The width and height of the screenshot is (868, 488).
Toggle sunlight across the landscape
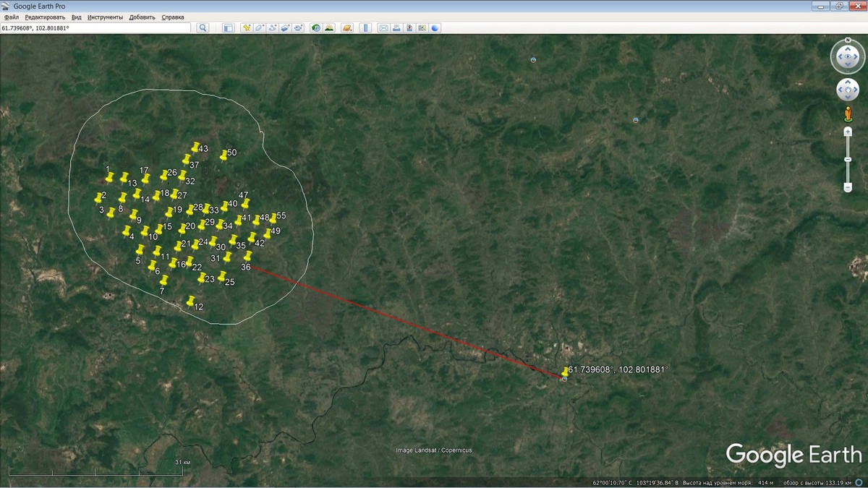point(329,27)
